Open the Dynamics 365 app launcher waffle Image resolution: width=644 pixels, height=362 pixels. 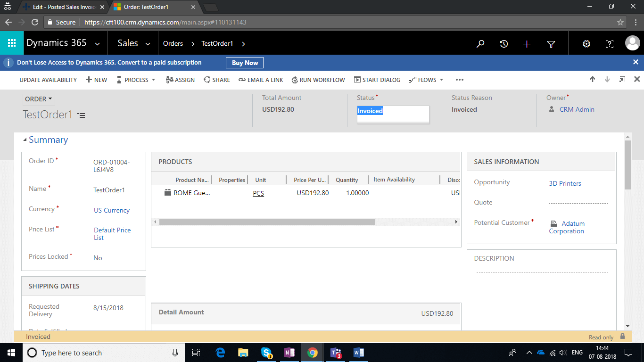coord(12,43)
